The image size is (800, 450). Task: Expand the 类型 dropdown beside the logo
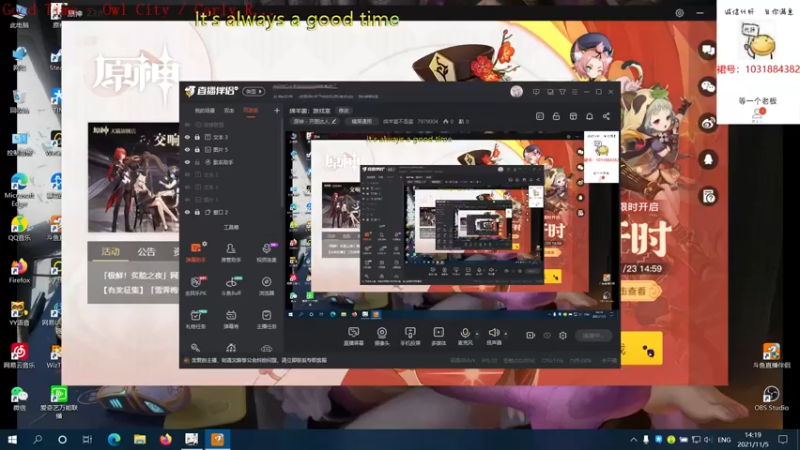tap(254, 91)
